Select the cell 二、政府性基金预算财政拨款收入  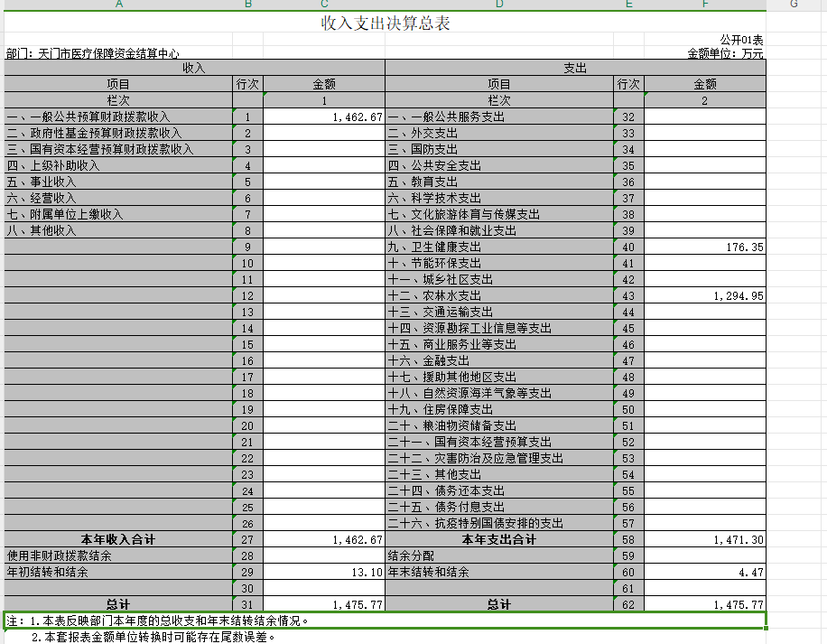point(118,133)
